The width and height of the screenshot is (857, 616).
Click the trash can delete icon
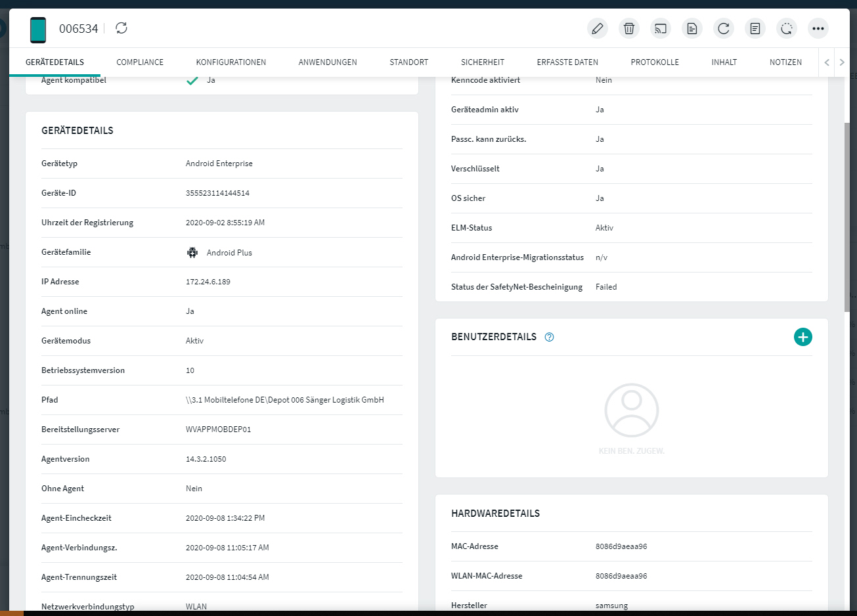[x=628, y=28]
